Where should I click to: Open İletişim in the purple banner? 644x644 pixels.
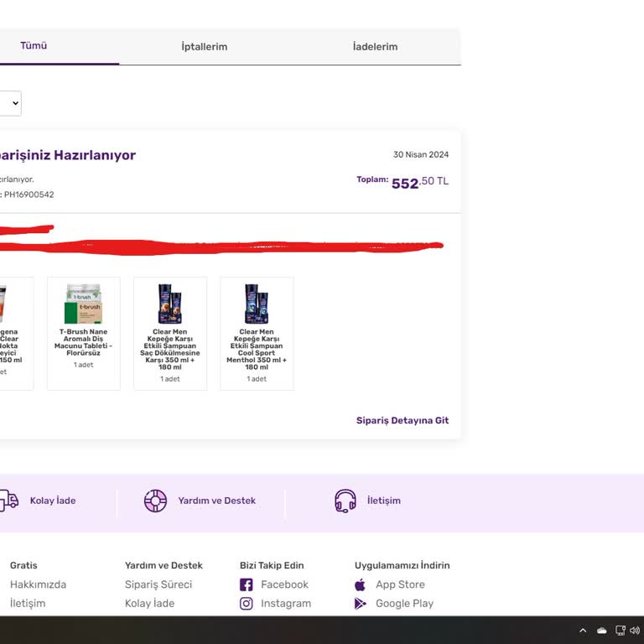(x=383, y=501)
